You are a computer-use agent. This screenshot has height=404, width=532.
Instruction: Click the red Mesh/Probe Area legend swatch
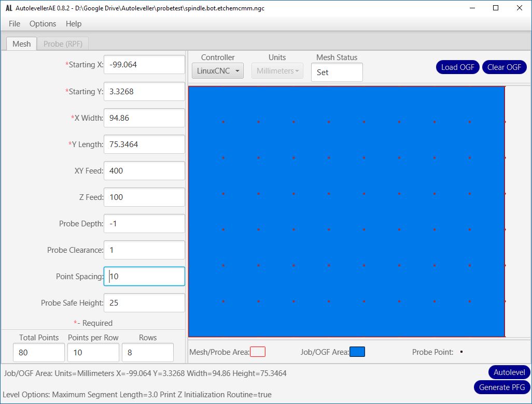pyautogui.click(x=258, y=352)
